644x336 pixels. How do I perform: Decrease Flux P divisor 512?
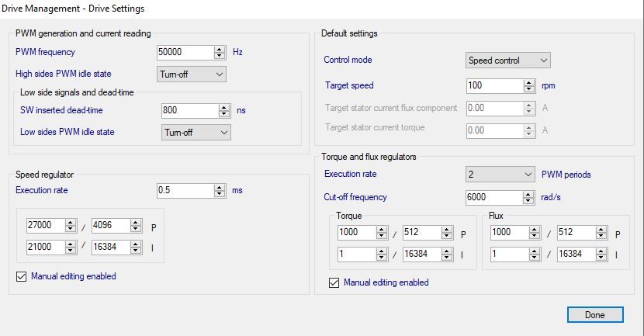click(x=601, y=236)
